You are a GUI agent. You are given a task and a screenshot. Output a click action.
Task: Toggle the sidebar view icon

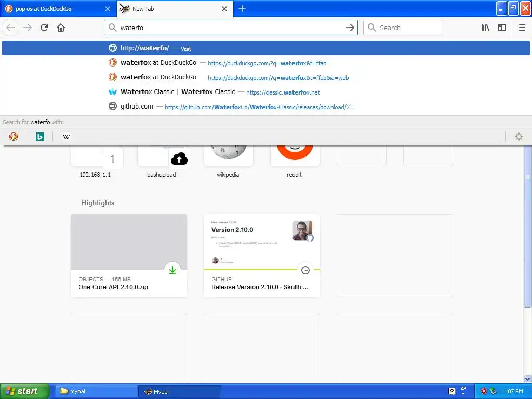(502, 28)
